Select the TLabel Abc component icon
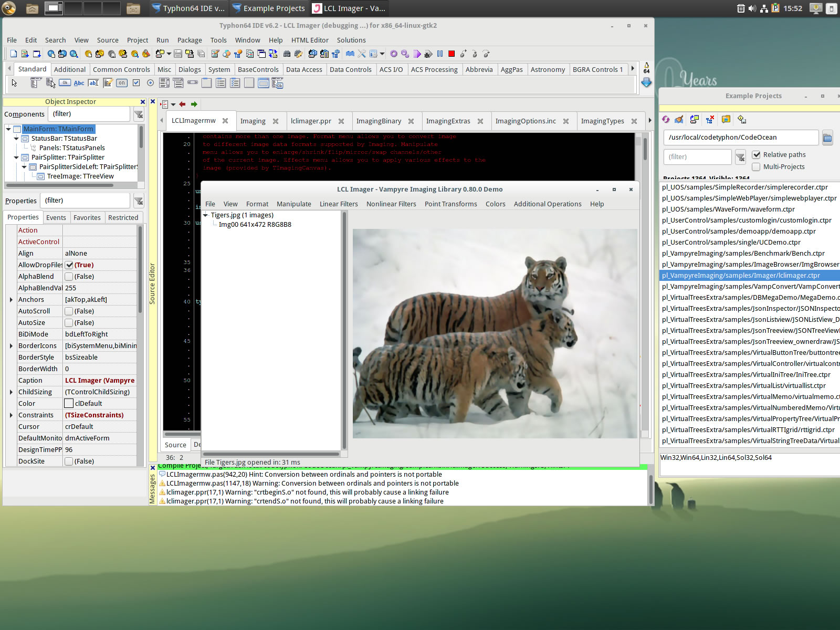Viewport: 840px width, 630px height. click(x=79, y=82)
